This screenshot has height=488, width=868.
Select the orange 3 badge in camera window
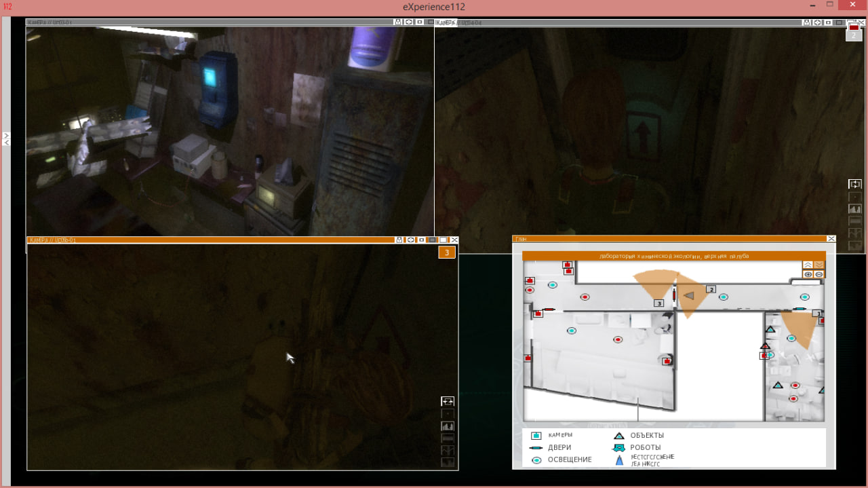447,252
